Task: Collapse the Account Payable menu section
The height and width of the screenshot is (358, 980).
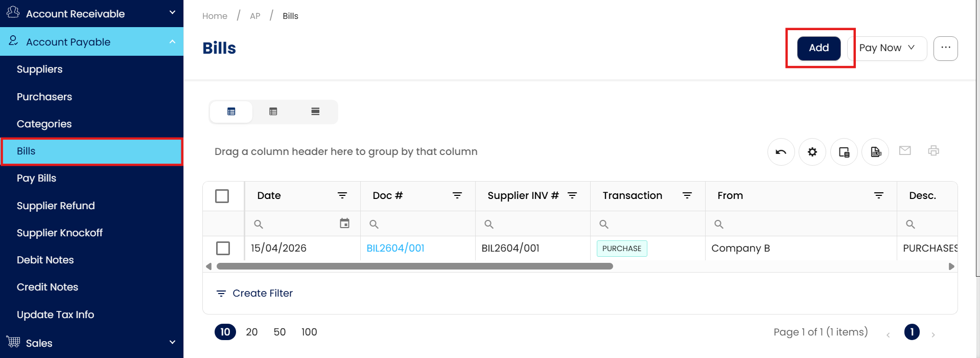Action: pyautogui.click(x=172, y=42)
